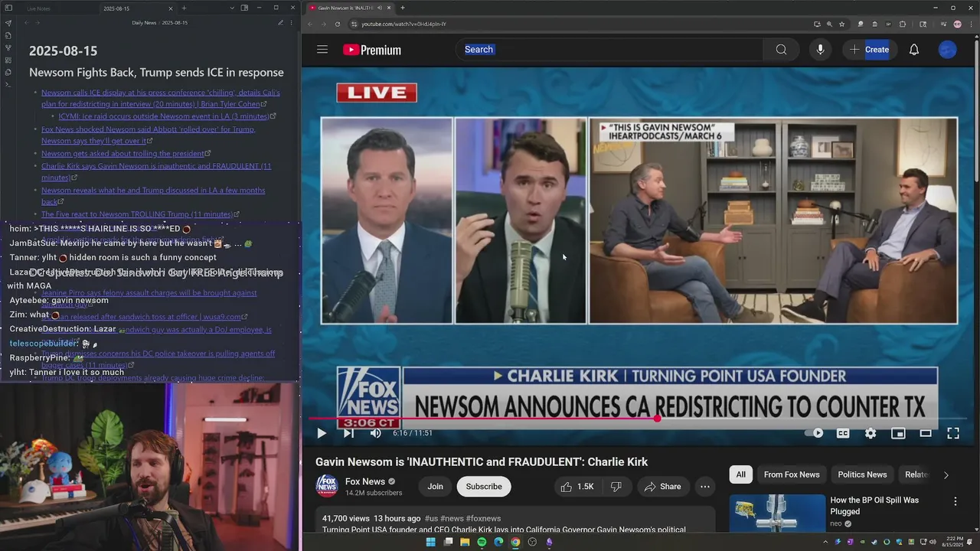This screenshot has width=980, height=551.
Task: Open a new Chrome tab
Action: click(x=403, y=8)
